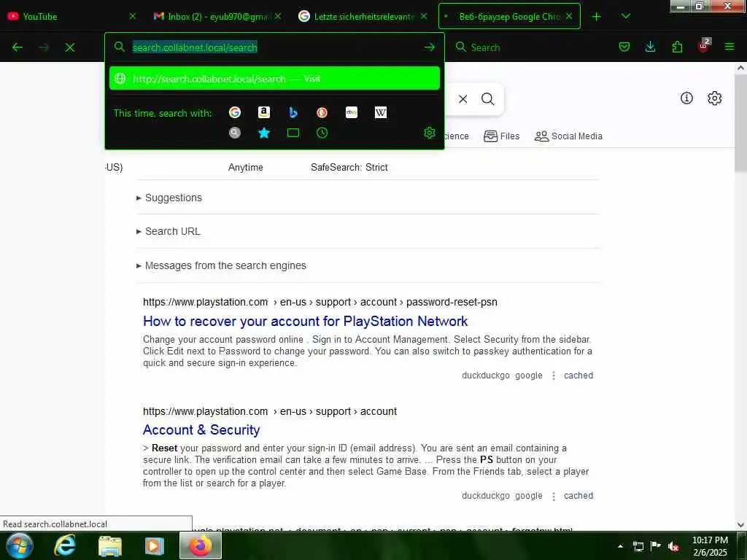Open the SafeSearch: Strict dropdown

point(349,167)
